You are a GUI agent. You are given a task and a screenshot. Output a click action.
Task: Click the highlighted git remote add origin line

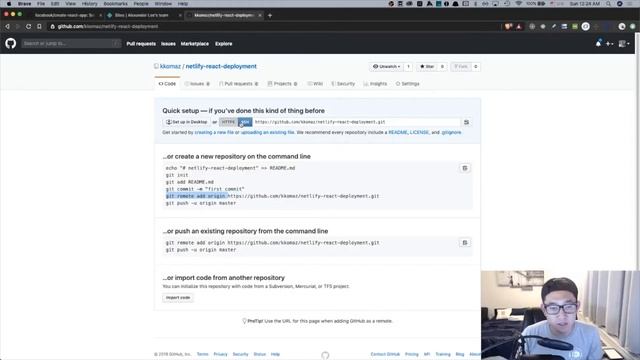pyautogui.click(x=272, y=196)
